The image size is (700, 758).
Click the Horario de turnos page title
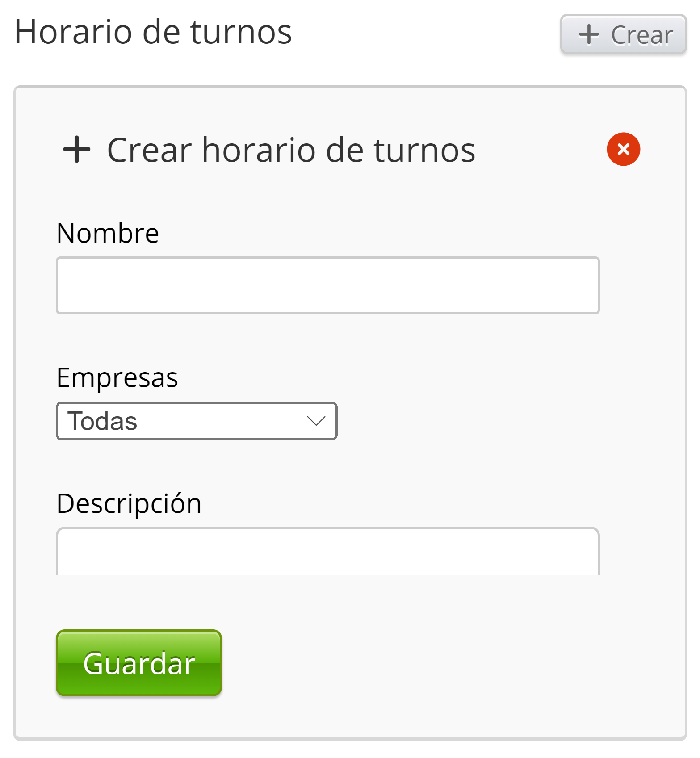click(153, 32)
